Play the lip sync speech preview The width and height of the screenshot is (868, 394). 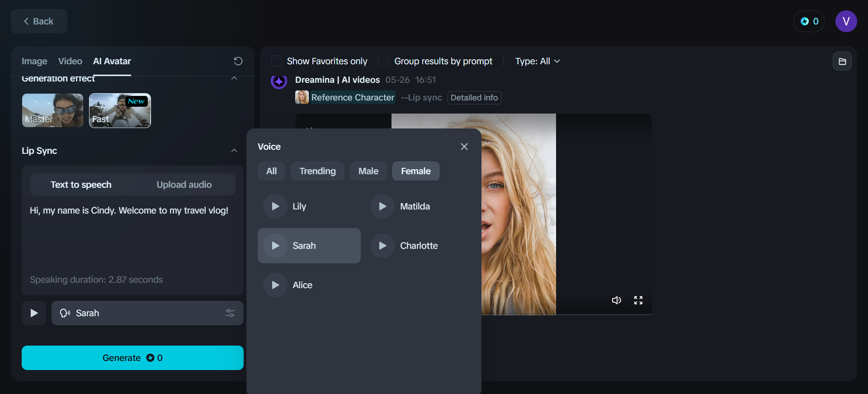(34, 313)
